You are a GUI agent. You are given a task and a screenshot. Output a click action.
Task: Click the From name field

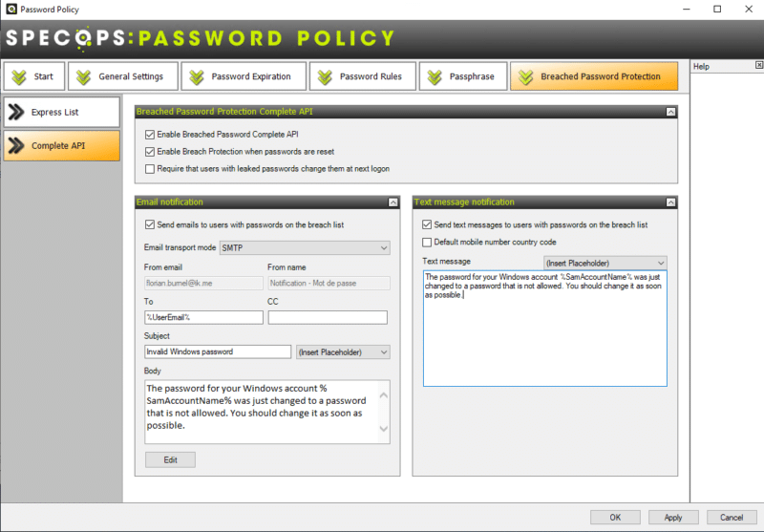(x=329, y=283)
